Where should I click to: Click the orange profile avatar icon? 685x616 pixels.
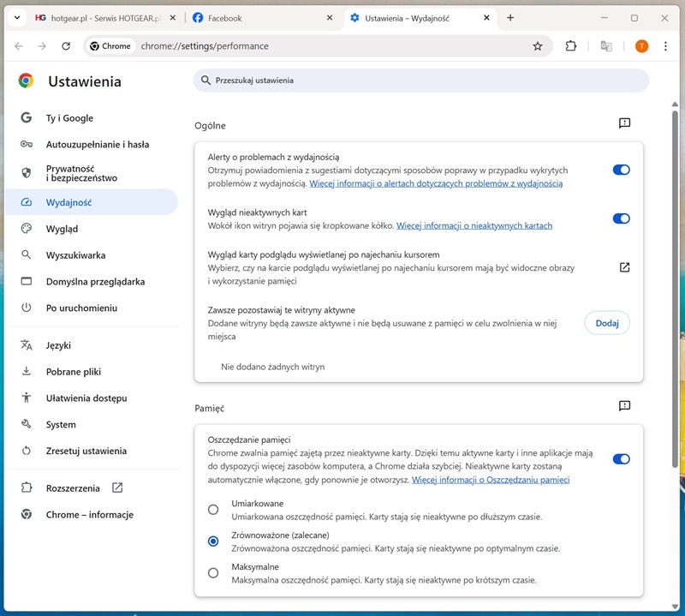coord(641,46)
